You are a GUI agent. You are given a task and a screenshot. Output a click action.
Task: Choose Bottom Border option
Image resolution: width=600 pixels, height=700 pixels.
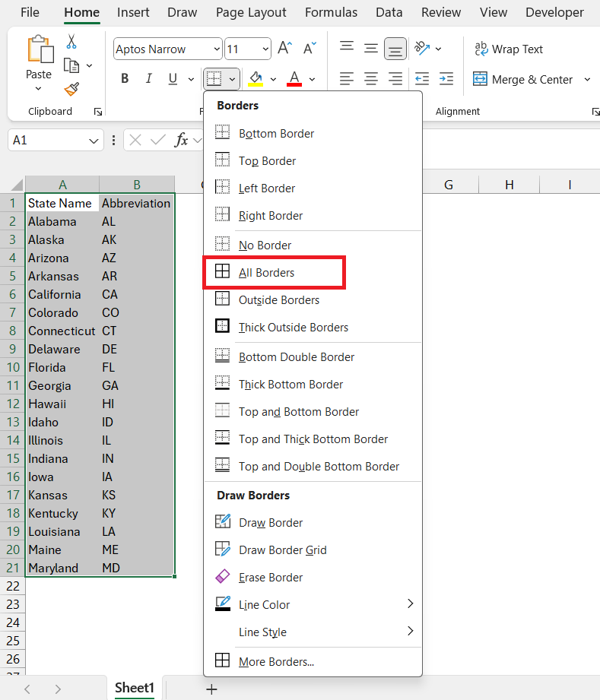313,133
